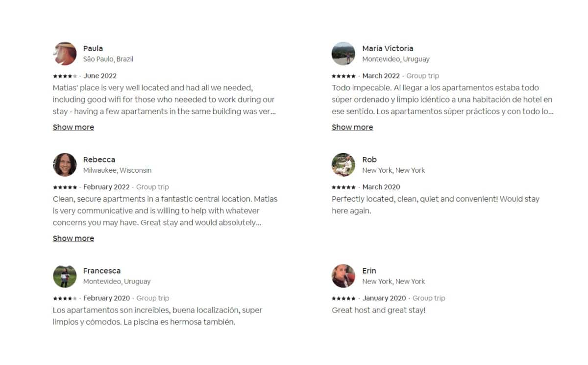This screenshot has width=588, height=365.
Task: Open reviewer name Paula
Action: pos(93,49)
